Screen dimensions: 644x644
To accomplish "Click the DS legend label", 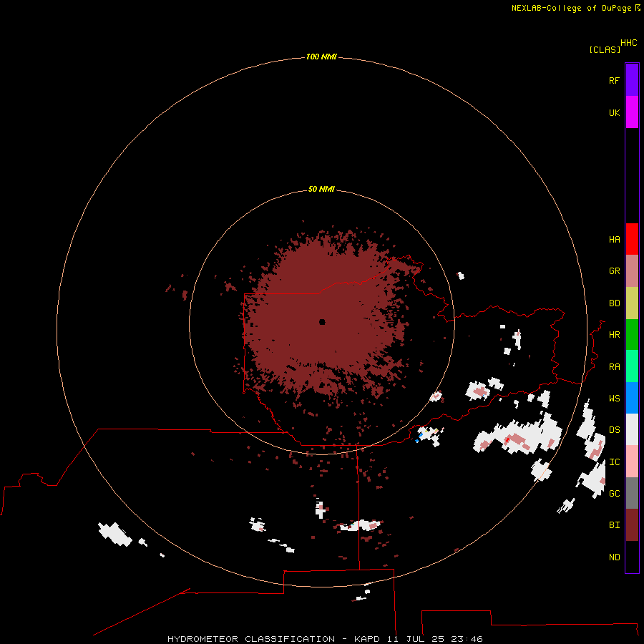I will click(614, 430).
